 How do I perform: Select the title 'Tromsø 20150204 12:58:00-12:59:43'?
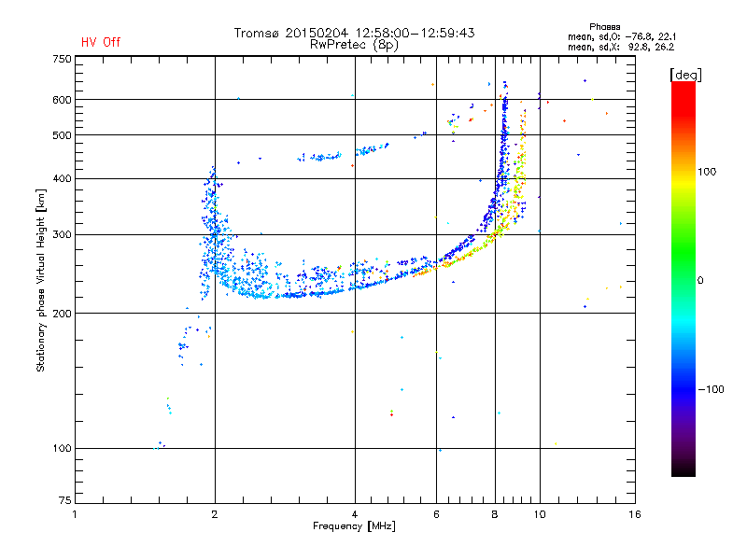pyautogui.click(x=354, y=33)
